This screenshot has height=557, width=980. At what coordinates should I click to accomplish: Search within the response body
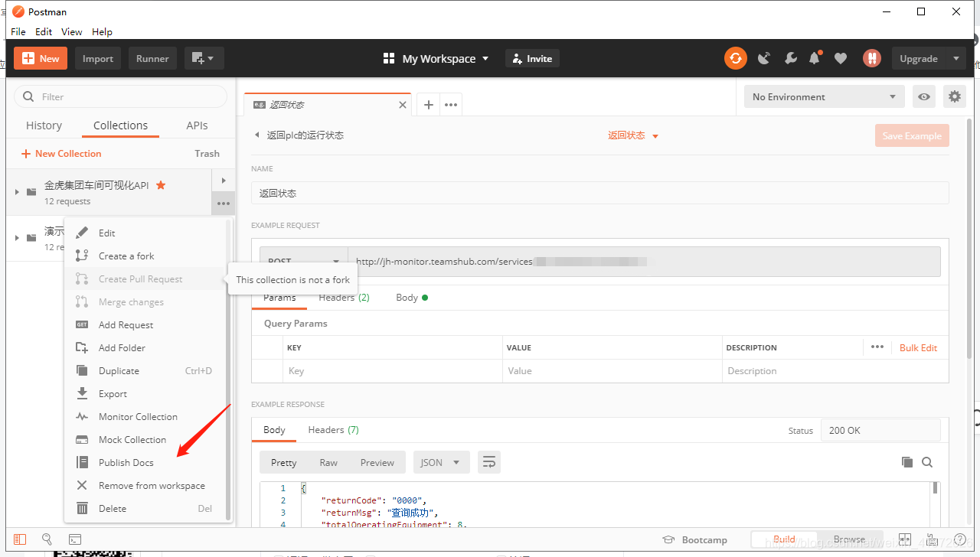coord(927,462)
